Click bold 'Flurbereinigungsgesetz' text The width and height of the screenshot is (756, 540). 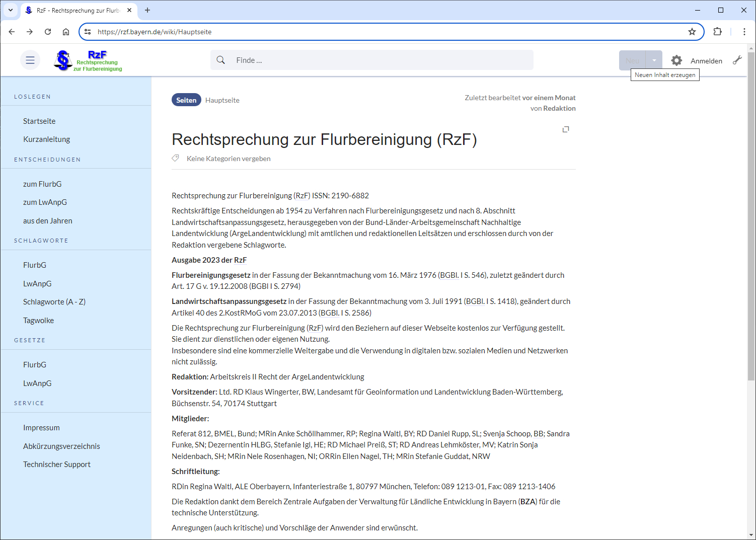pos(211,275)
